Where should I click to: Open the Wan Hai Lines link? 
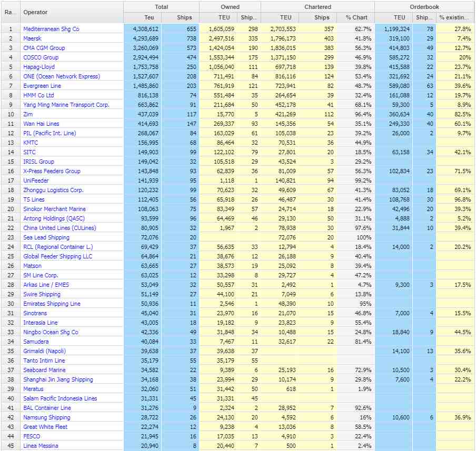[41, 124]
